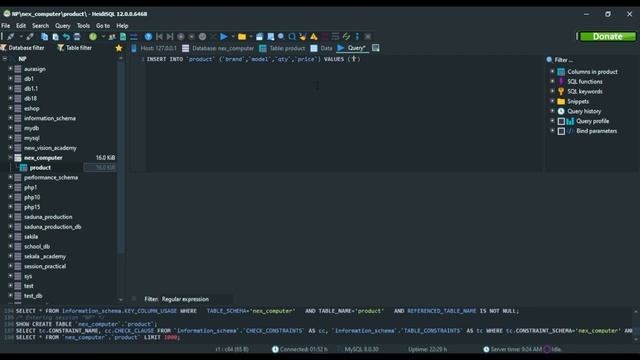Switch to the Host: 127.0.0.1 tab
This screenshot has height=360, width=640.
[x=154, y=48]
